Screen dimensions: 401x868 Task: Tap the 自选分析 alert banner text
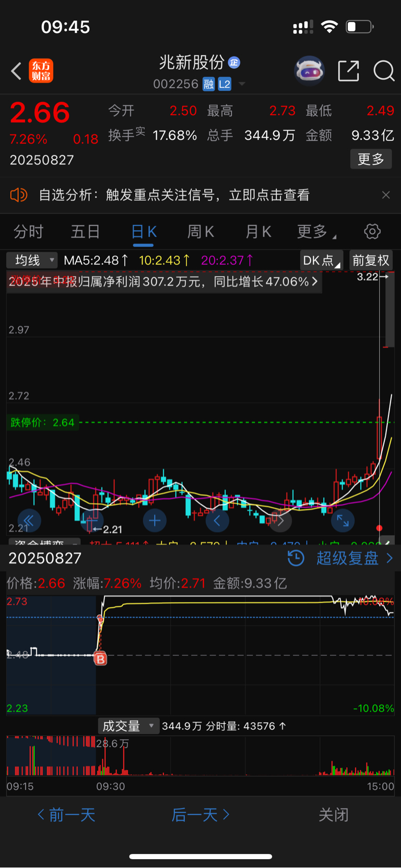[174, 195]
